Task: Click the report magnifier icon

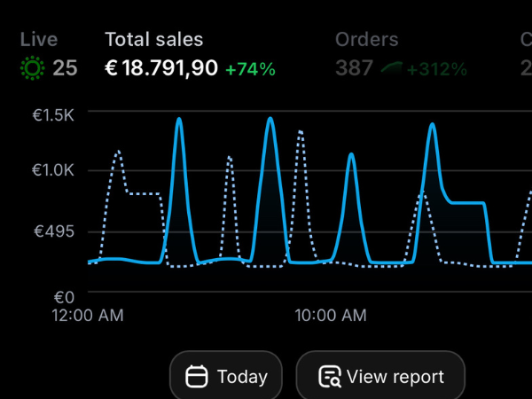Action: 330,376
